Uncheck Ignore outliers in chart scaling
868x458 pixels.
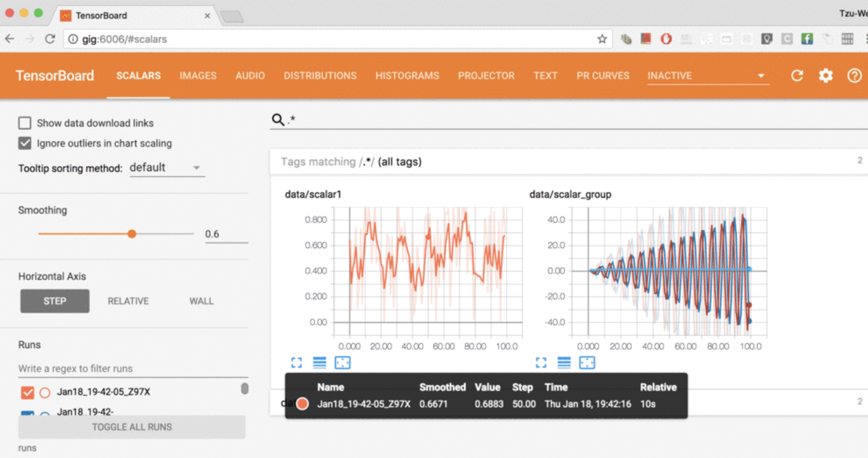pyautogui.click(x=24, y=143)
